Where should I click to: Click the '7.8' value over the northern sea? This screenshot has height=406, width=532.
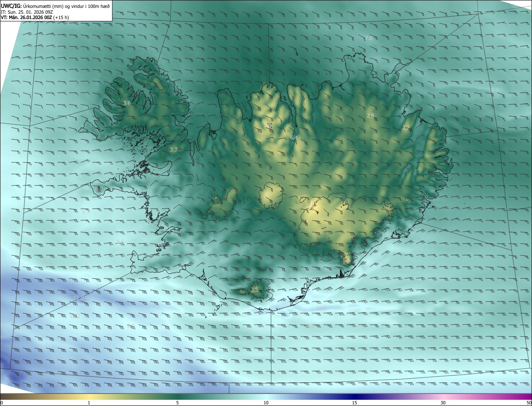tap(369, 38)
